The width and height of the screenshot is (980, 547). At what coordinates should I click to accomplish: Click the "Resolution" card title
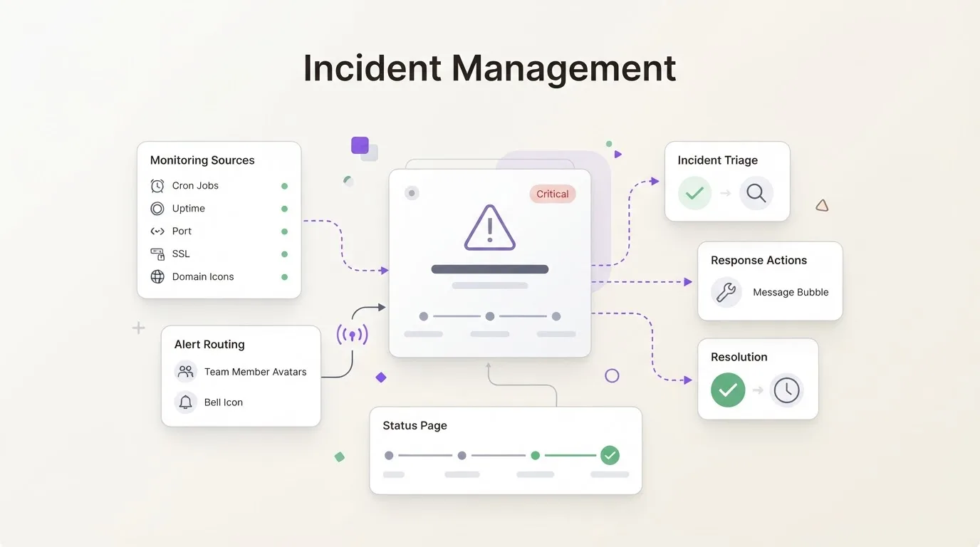pos(739,358)
